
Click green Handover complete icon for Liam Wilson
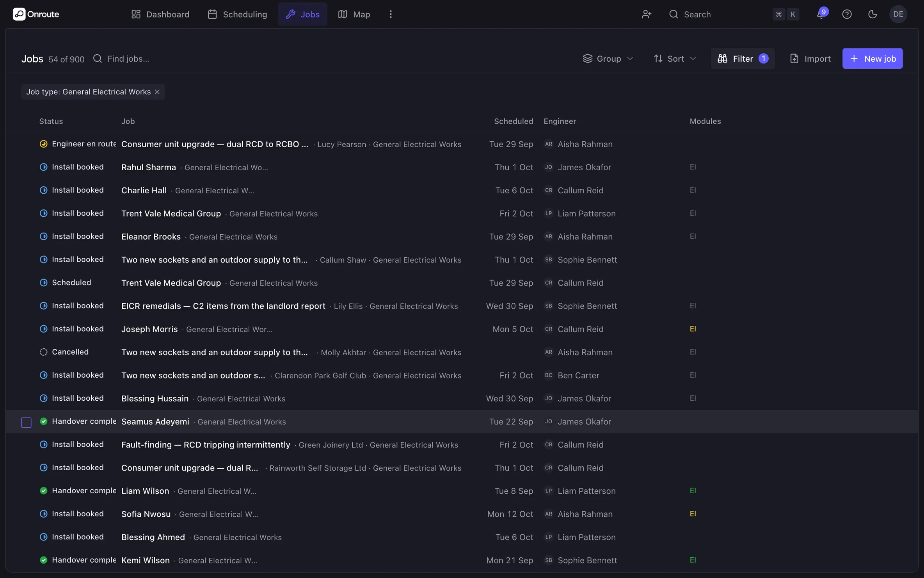[44, 491]
